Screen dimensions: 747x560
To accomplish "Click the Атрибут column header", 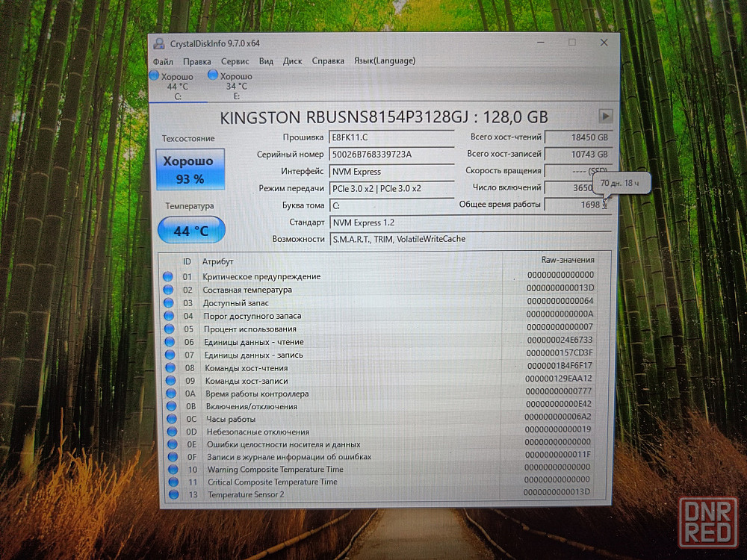I will [x=217, y=261].
